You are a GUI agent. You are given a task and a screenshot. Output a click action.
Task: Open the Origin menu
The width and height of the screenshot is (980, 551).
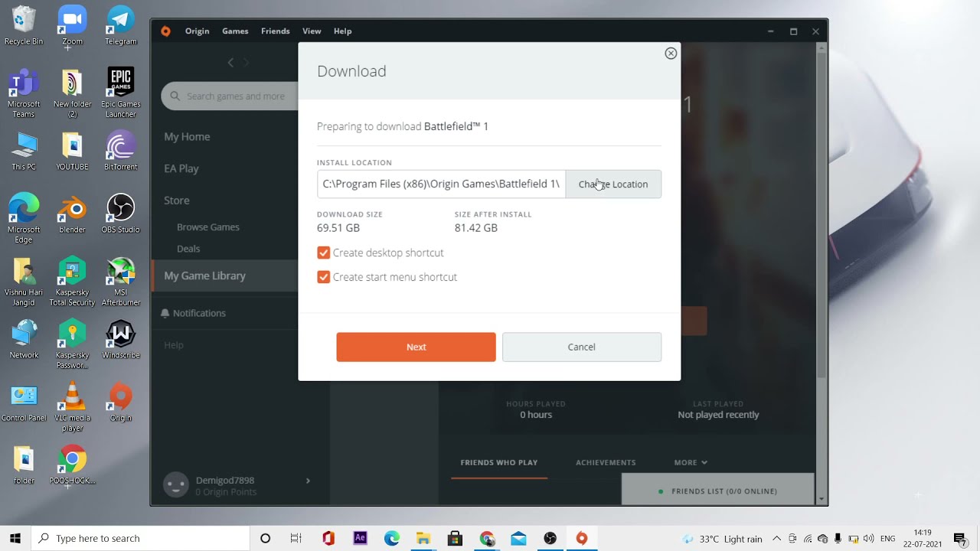pyautogui.click(x=197, y=31)
